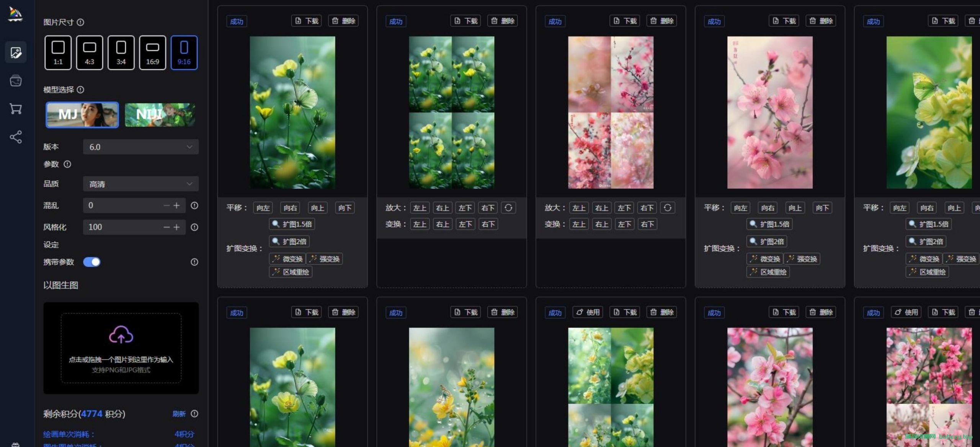Open the shopping cart sidebar icon
Viewport: 980px width, 447px height.
[x=16, y=109]
